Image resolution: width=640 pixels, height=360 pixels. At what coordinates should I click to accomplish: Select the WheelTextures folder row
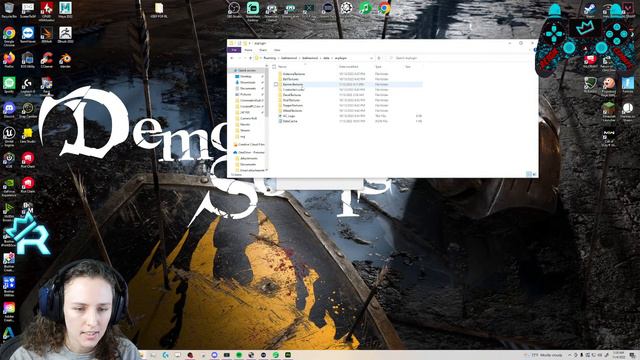coord(350,111)
